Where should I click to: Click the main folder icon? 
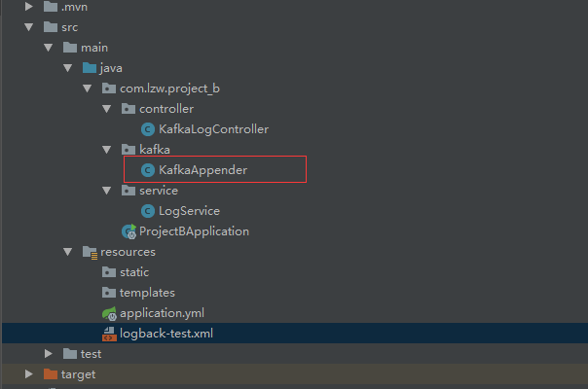70,48
